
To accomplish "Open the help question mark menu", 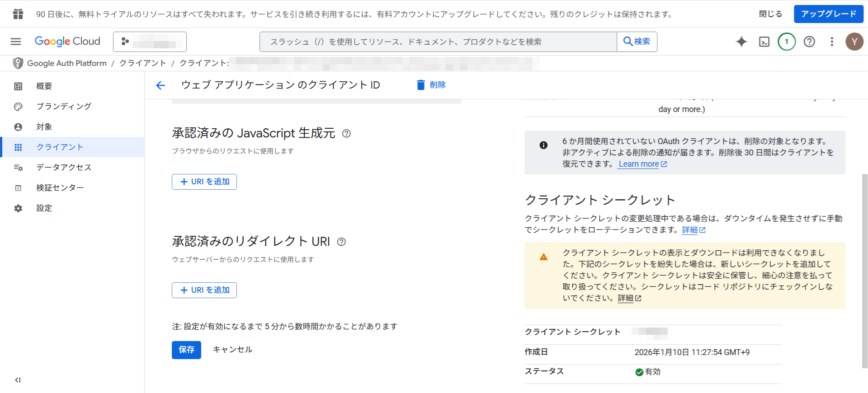I will tap(809, 42).
